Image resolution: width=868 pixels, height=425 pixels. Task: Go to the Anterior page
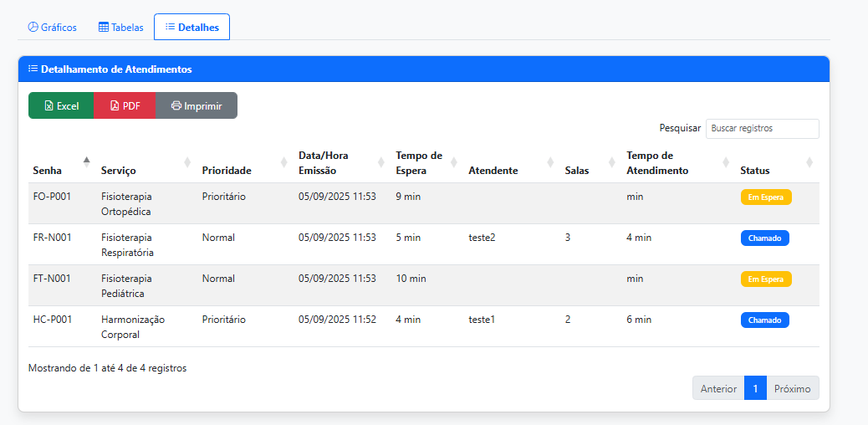tap(718, 388)
